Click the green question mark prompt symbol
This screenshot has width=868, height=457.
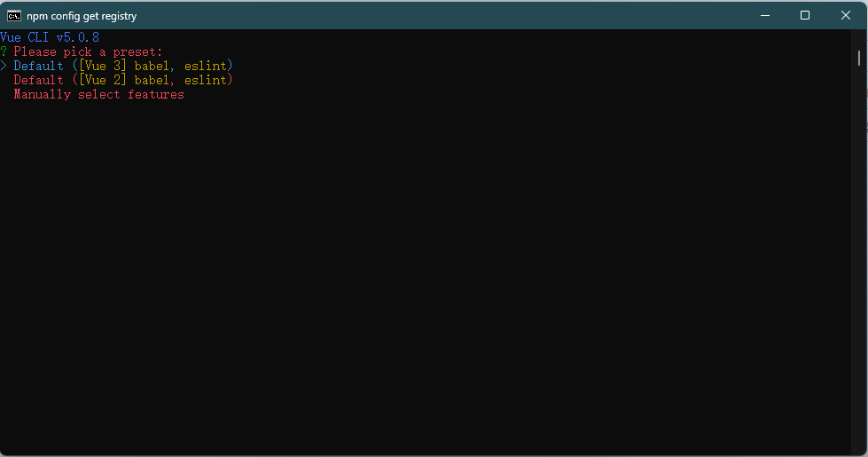4,51
